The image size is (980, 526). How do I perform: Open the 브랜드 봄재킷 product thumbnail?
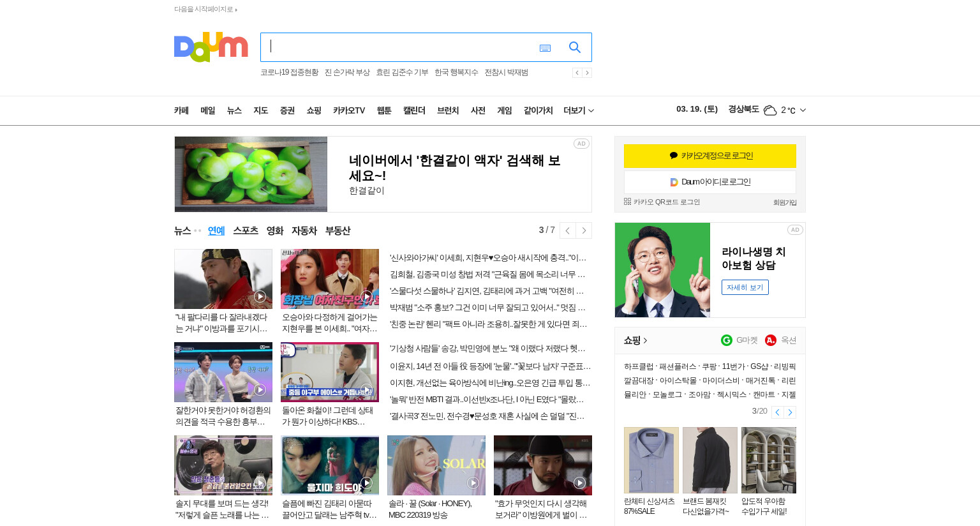click(x=710, y=460)
